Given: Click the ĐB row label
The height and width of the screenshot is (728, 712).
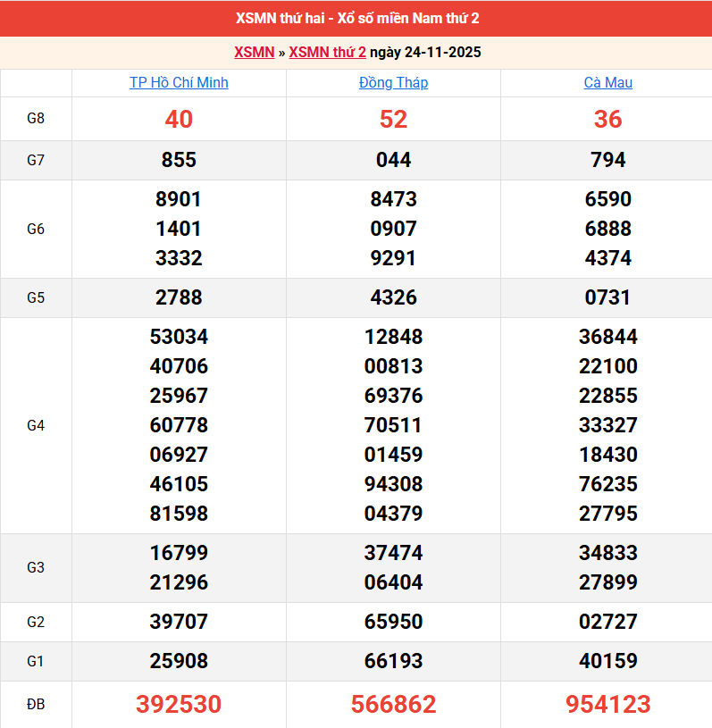Looking at the screenshot, I should click(x=36, y=705).
